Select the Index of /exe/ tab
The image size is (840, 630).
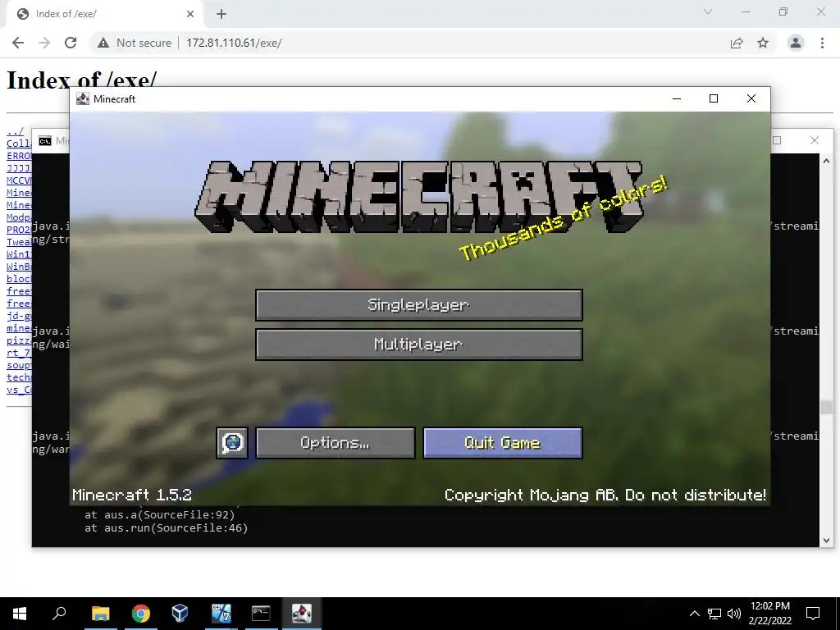pyautogui.click(x=105, y=14)
